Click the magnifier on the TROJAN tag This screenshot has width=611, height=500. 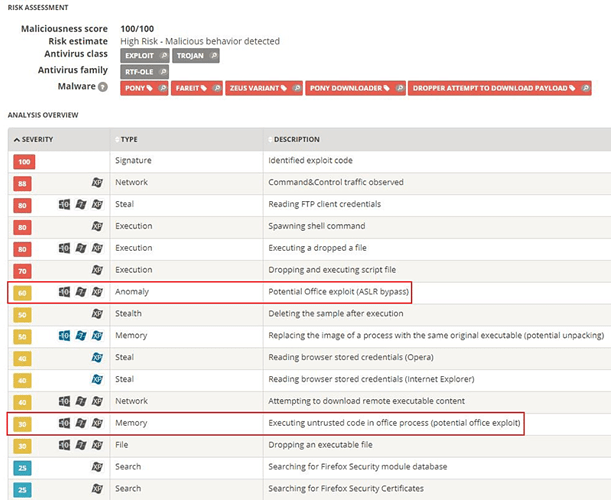tap(214, 56)
